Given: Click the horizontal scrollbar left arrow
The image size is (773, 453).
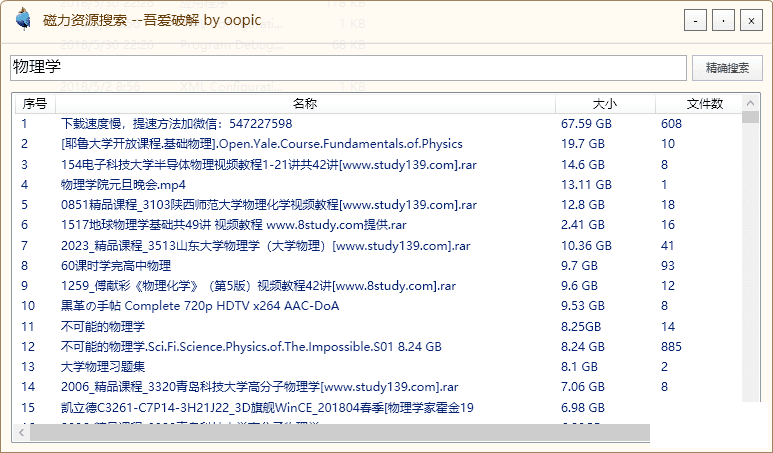Looking at the screenshot, I should point(21,433).
